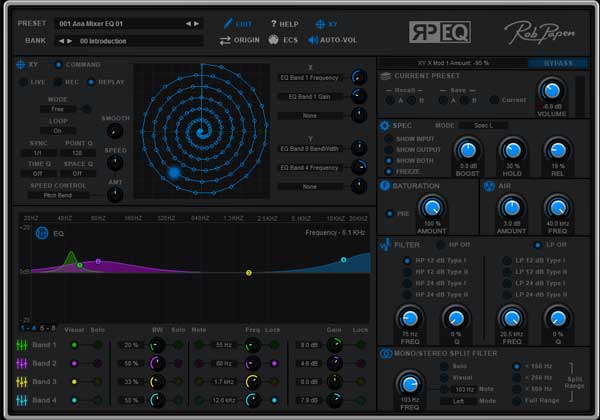Toggle the Command radio in XY panel
The width and height of the screenshot is (600, 420).
tap(58, 65)
